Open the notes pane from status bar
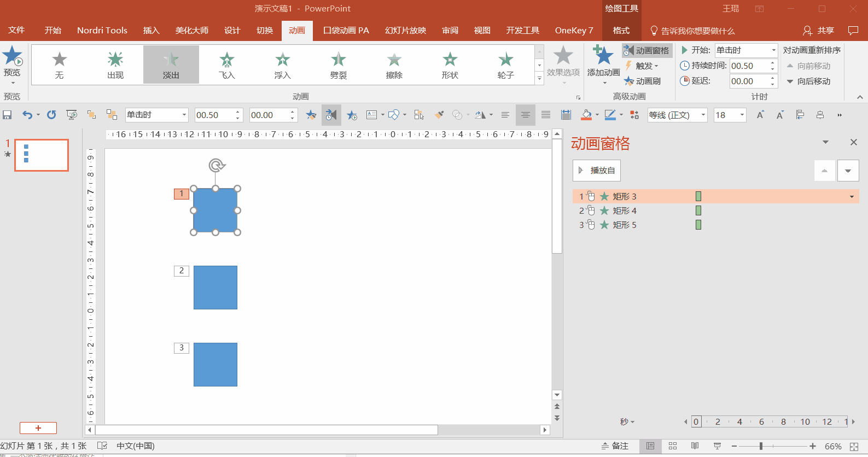This screenshot has height=457, width=868. point(615,446)
